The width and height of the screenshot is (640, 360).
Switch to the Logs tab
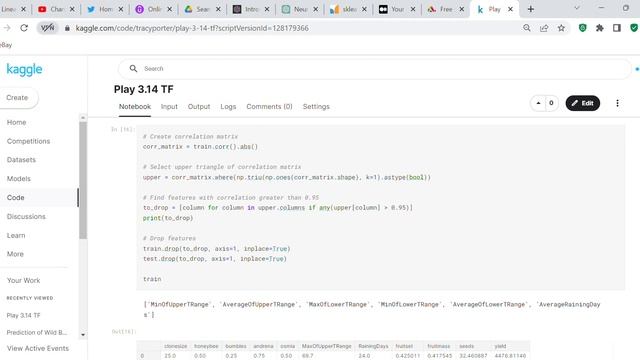228,107
